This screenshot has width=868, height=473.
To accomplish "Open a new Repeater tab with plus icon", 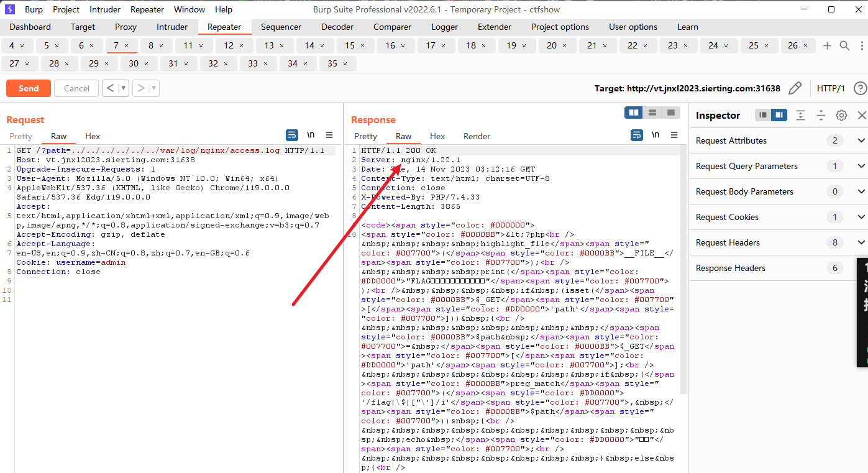I will [x=827, y=45].
